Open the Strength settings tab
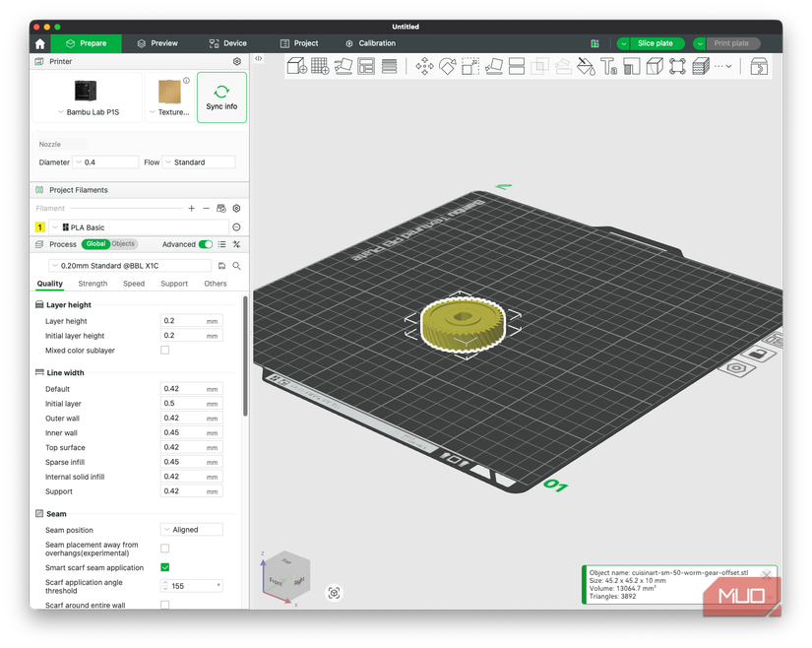The width and height of the screenshot is (812, 648). tap(93, 284)
